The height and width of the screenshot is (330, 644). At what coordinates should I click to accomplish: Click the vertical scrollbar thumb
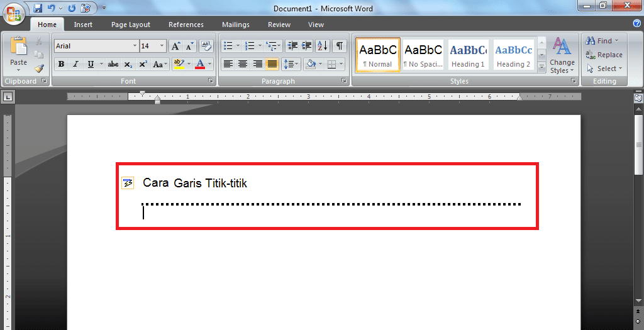[639, 145]
